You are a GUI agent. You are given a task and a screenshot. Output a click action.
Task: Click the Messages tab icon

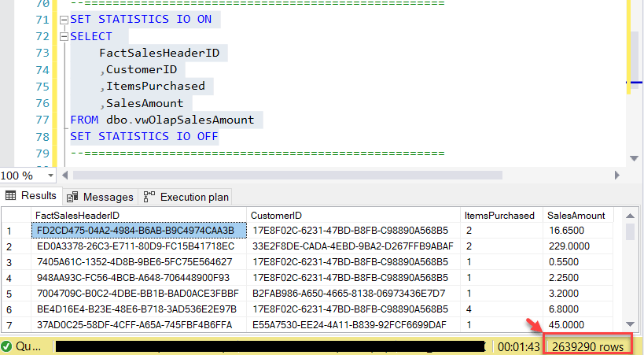point(72,197)
